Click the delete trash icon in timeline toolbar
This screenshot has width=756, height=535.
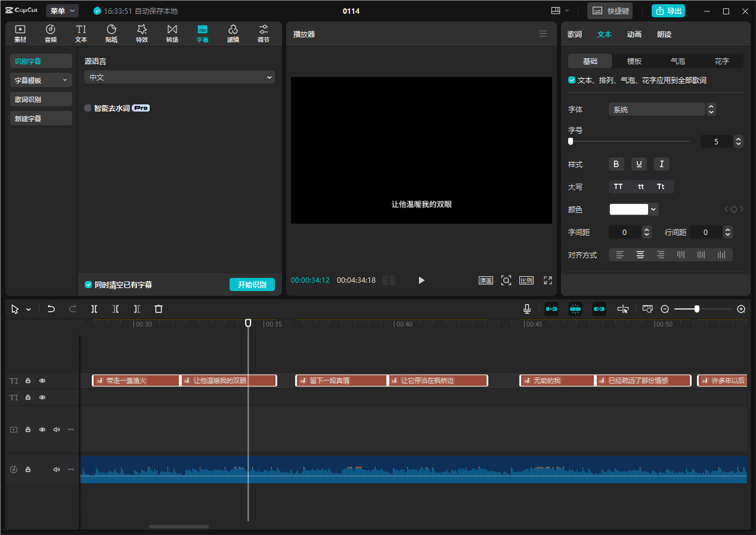159,309
